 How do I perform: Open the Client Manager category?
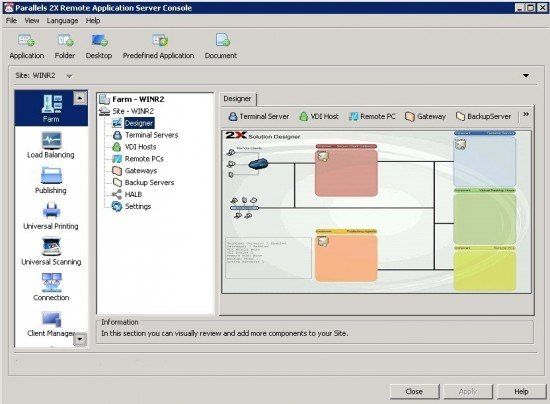click(51, 324)
